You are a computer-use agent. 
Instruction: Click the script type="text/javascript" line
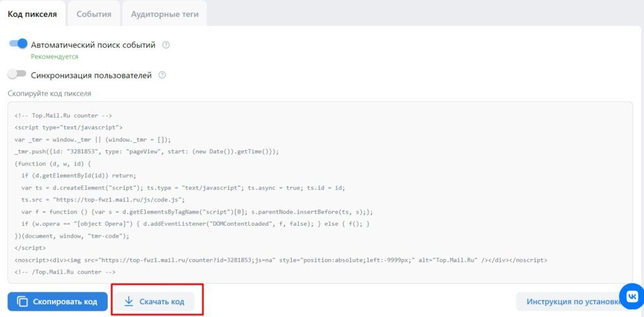tap(68, 127)
